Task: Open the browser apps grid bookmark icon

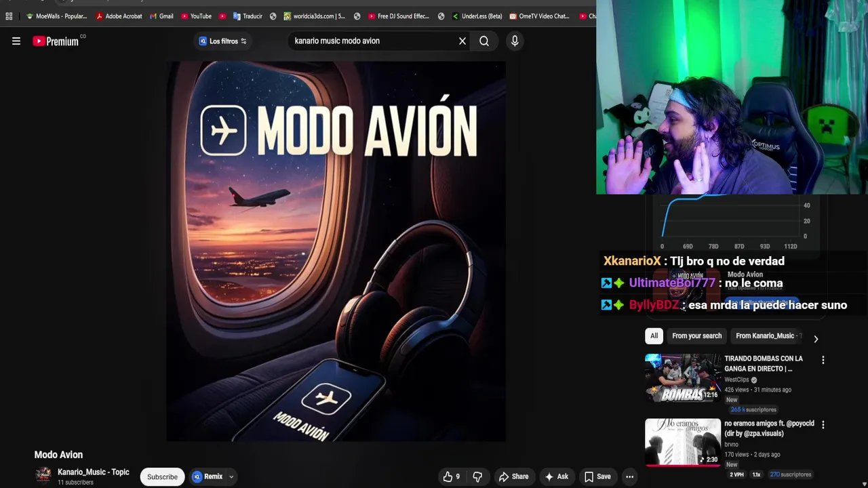Action: click(9, 16)
